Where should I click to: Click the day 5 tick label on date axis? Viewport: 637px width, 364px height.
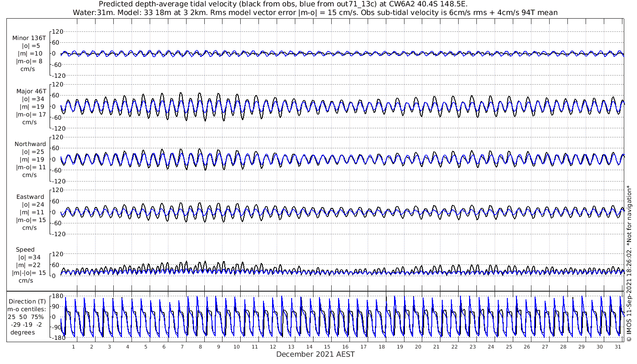146,346
